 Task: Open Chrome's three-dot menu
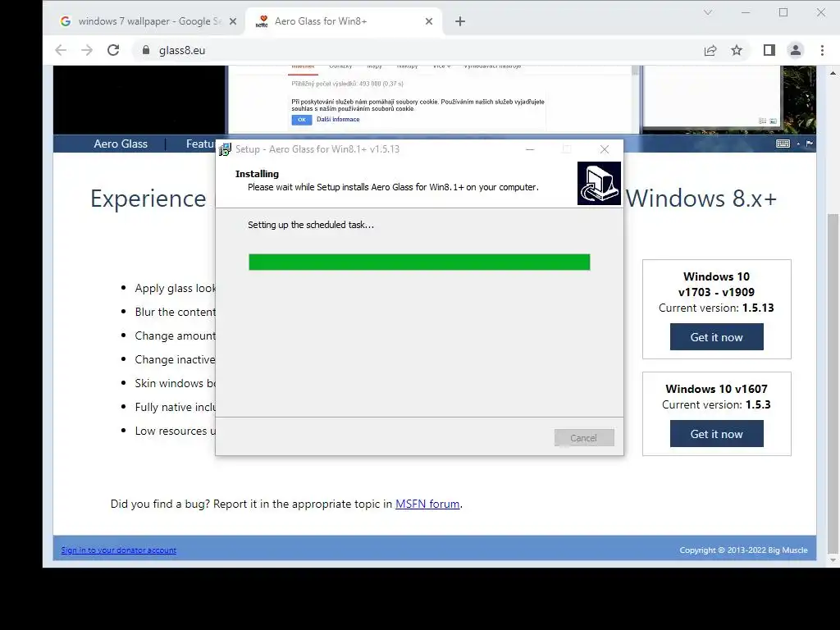click(x=822, y=50)
